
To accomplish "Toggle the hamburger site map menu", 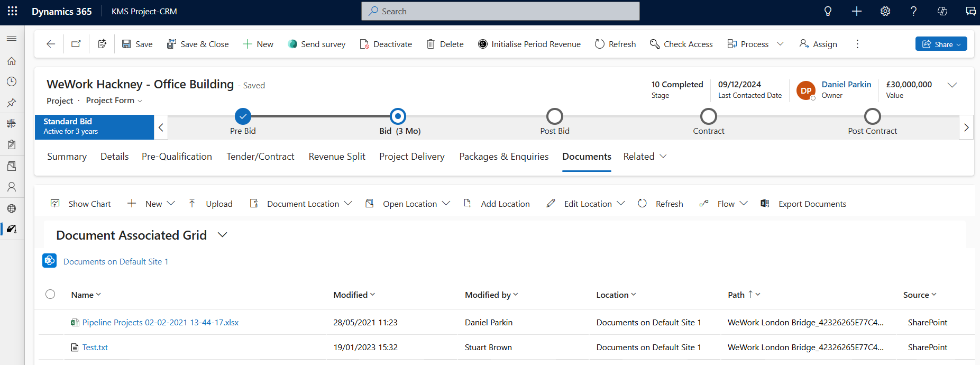I will (x=12, y=38).
